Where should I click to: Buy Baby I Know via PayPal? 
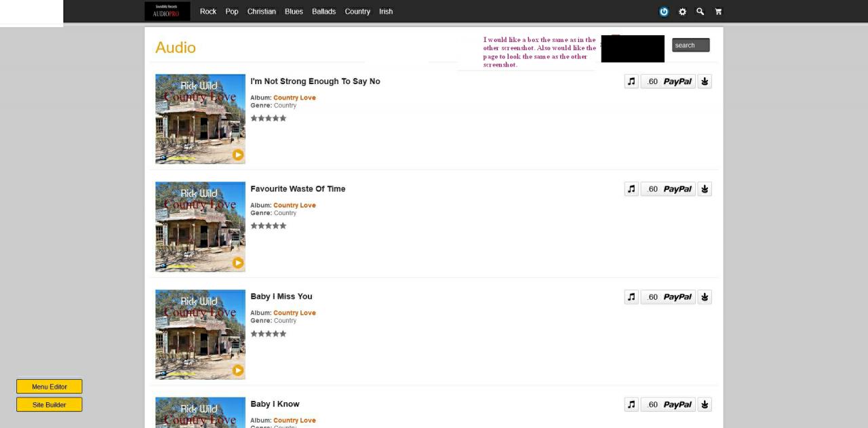tap(668, 404)
